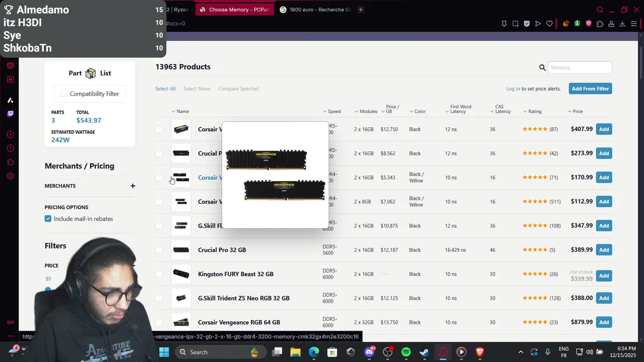
Task: Select the $112.99 Corsair row checkbox
Action: click(158, 202)
